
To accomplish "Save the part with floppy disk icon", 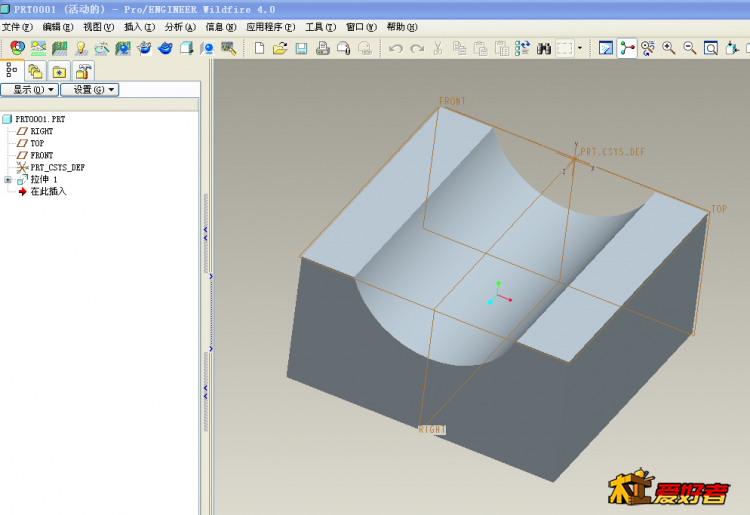I will point(301,48).
